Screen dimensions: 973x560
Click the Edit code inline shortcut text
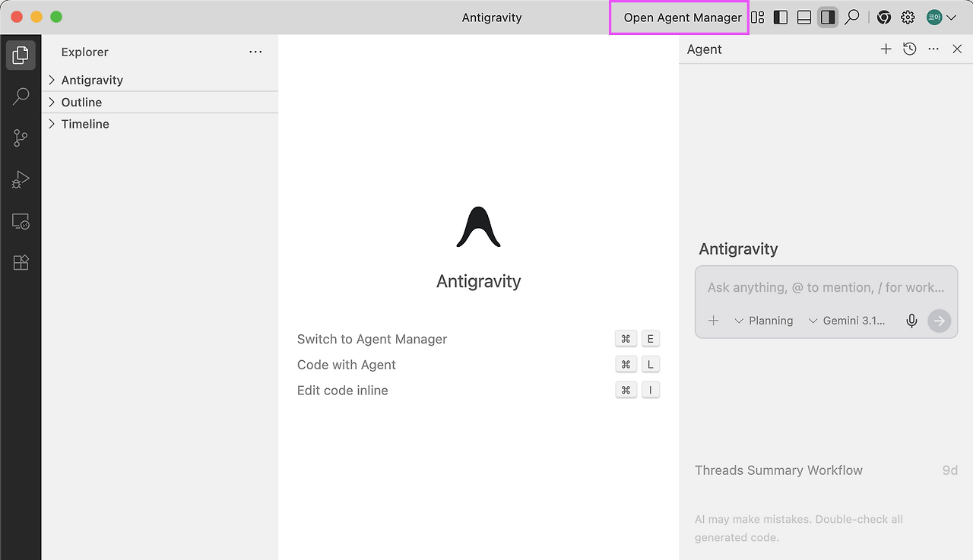(342, 391)
